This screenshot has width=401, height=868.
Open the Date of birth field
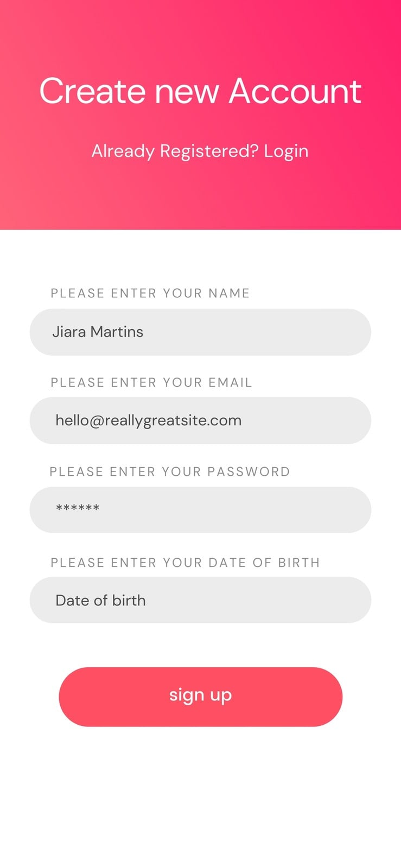(200, 600)
